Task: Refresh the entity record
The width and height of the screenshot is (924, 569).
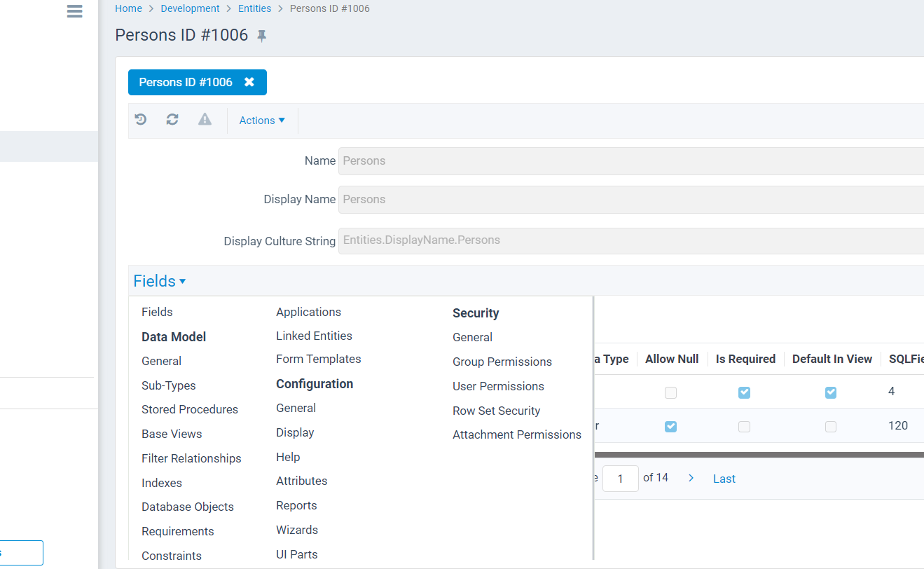Action: 172,120
